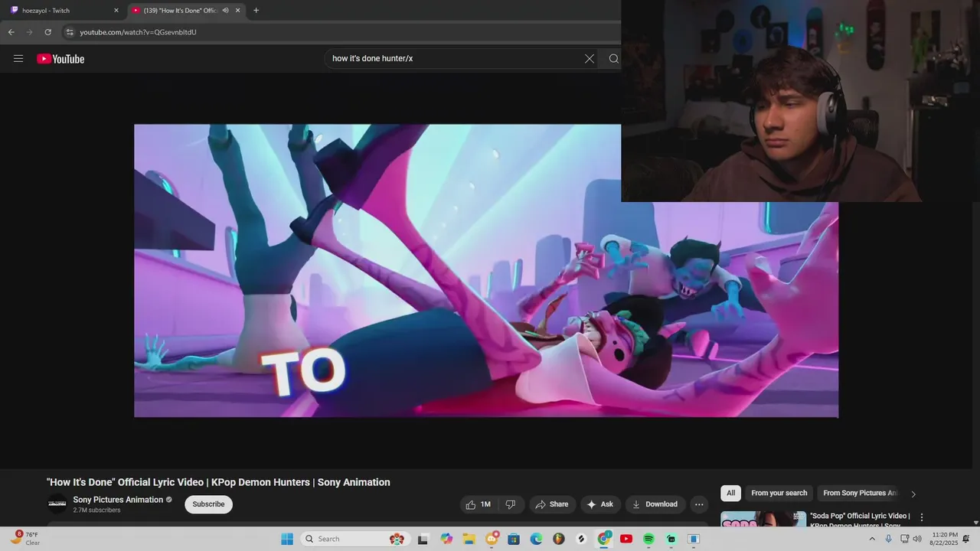The width and height of the screenshot is (980, 551).
Task: View site information icon in address bar
Action: (70, 32)
